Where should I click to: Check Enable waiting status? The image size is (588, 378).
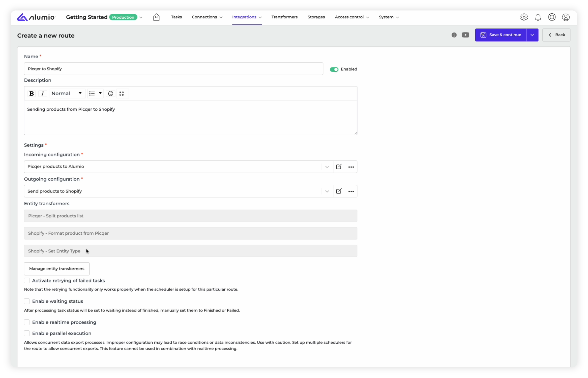[27, 301]
